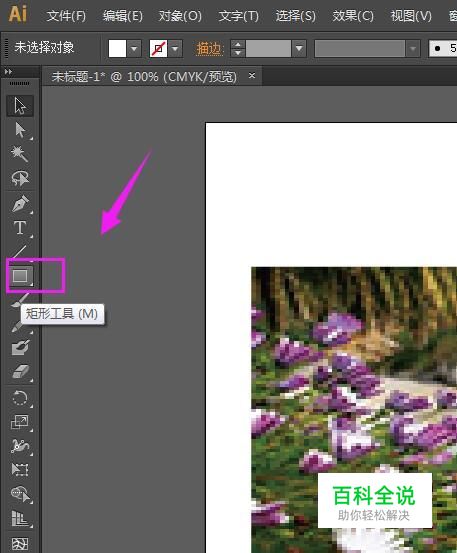Screen dimensions: 457x553
Task: Select the Free Transform tool
Action: click(20, 470)
